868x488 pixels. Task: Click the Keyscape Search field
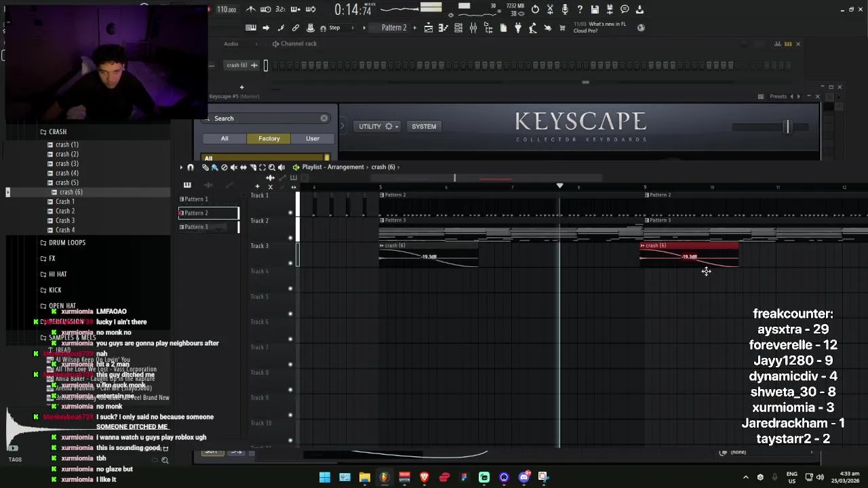266,118
